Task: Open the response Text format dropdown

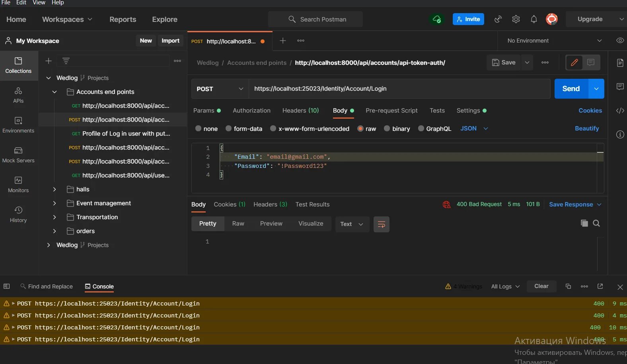Action: tap(352, 224)
